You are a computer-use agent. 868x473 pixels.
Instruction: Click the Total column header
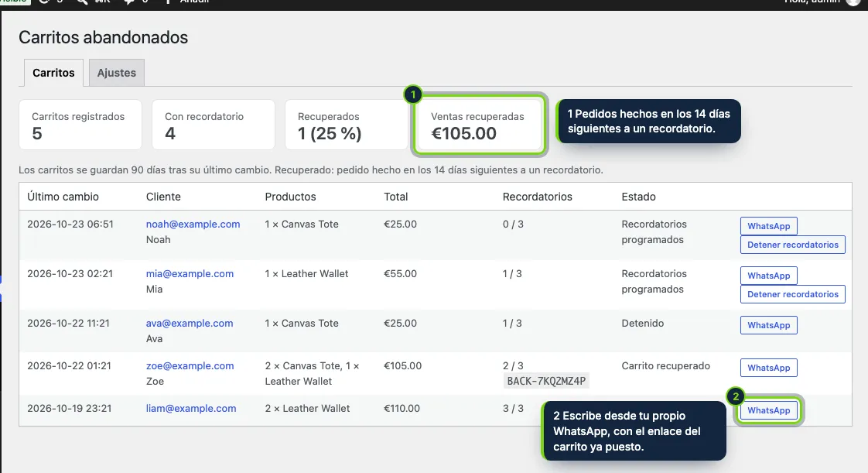396,197
